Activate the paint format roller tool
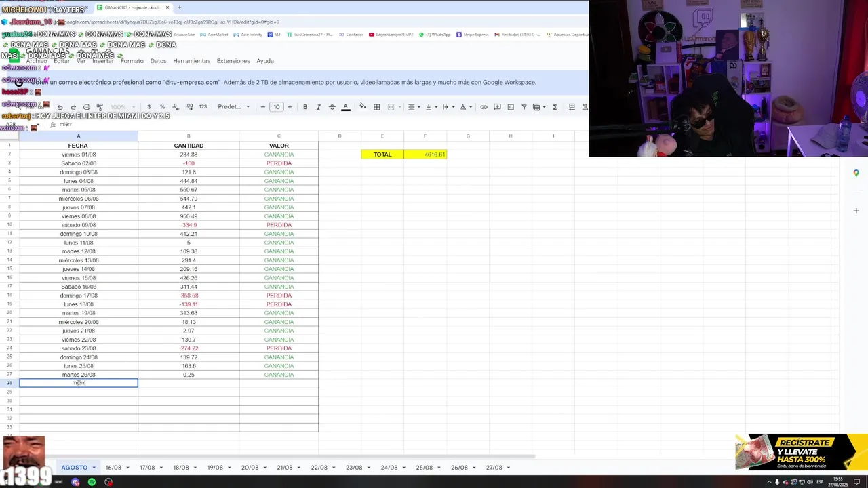This screenshot has height=488, width=868. pos(100,107)
